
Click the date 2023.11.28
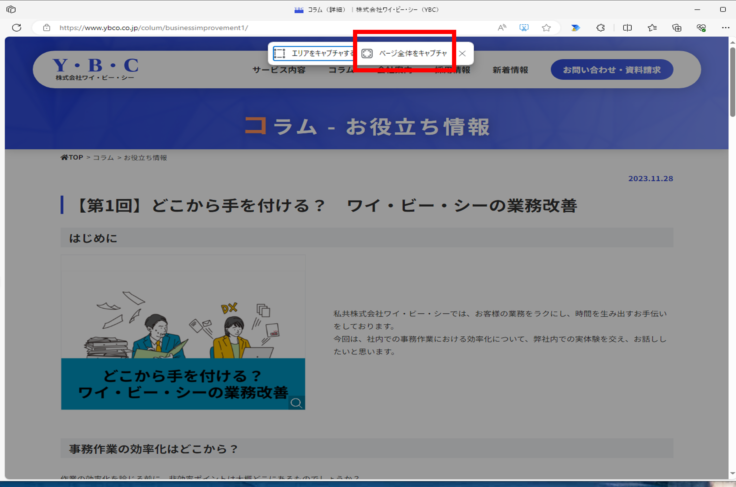pyautogui.click(x=651, y=179)
